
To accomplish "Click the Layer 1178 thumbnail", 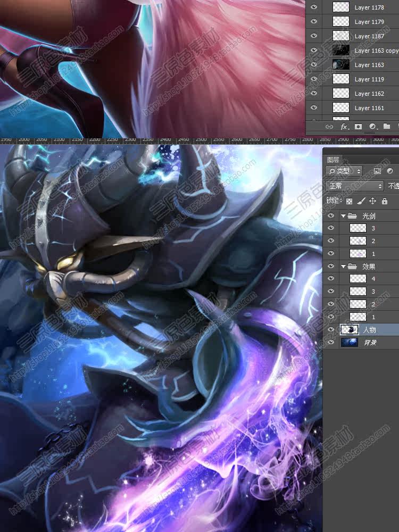I will click(x=340, y=7).
